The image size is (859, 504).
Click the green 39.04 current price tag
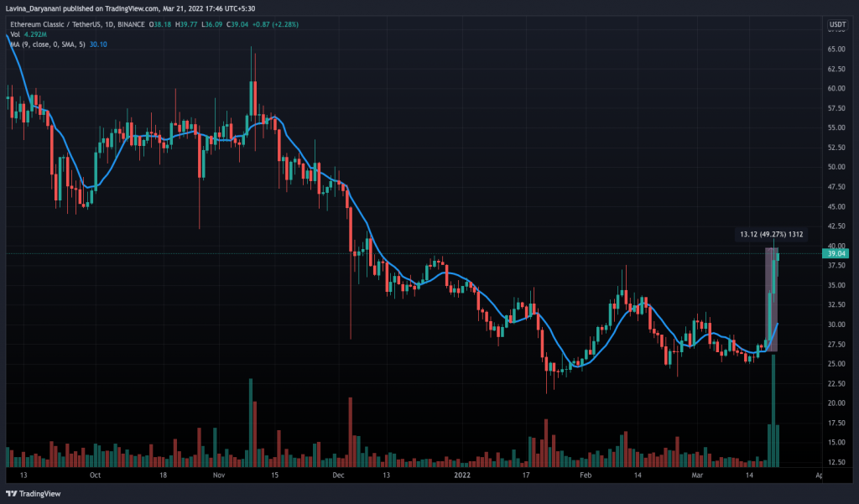pos(836,253)
